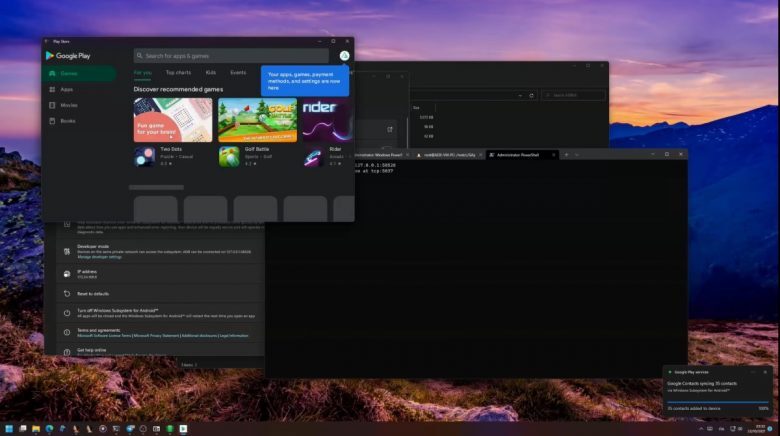The height and width of the screenshot is (436, 780).
Task: Open the Legal Information link
Action: [234, 336]
